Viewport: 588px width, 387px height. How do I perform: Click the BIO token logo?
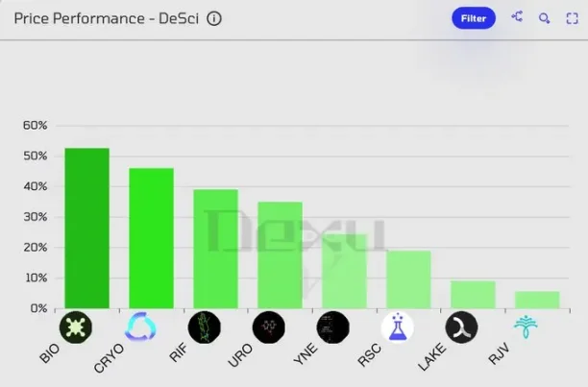click(75, 327)
